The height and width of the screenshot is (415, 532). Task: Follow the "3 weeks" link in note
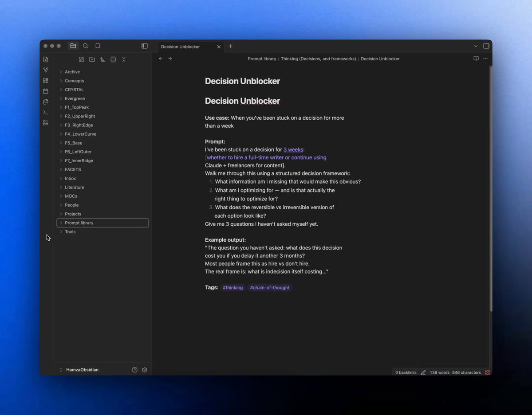293,149
